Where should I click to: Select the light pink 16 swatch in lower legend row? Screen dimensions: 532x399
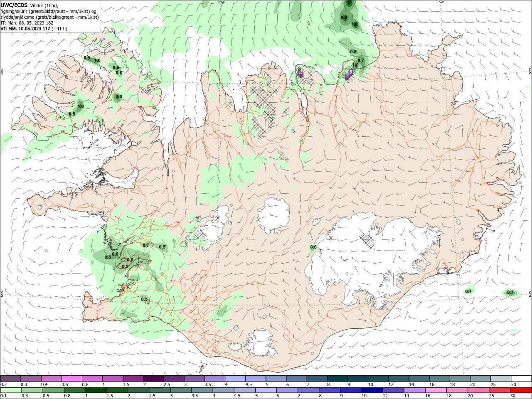point(436,390)
